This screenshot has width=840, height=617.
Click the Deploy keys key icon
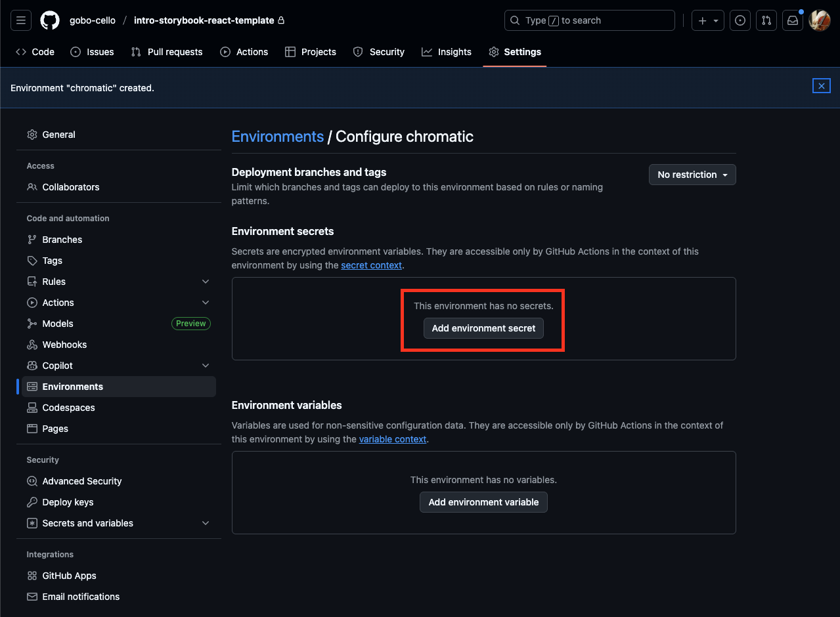pos(32,502)
